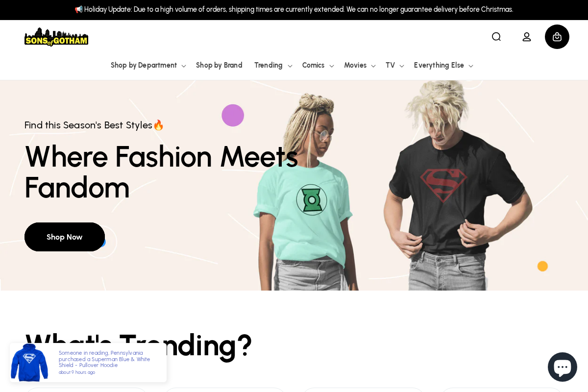This screenshot has height=392, width=588.
Task: Open the search magnifier icon
Action: coord(496,37)
